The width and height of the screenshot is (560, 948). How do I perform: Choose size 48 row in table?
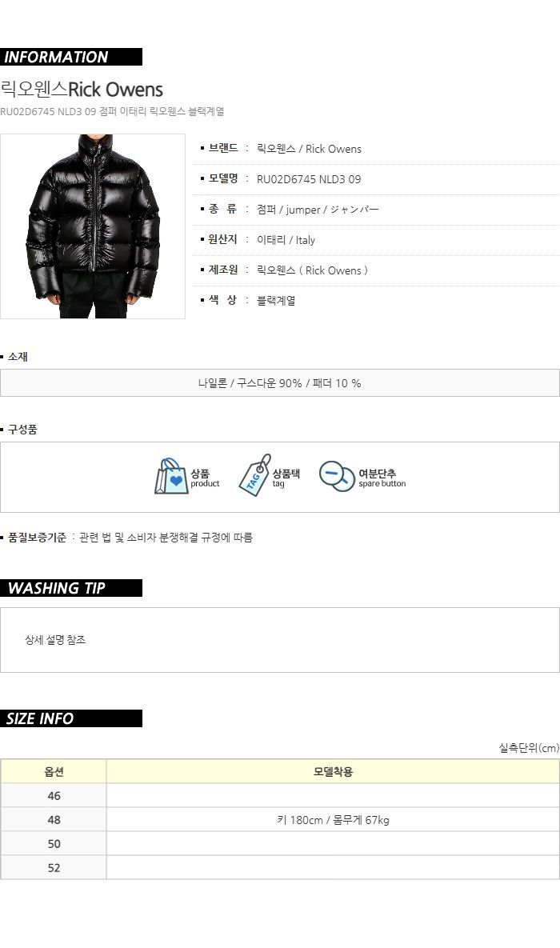coord(280,820)
